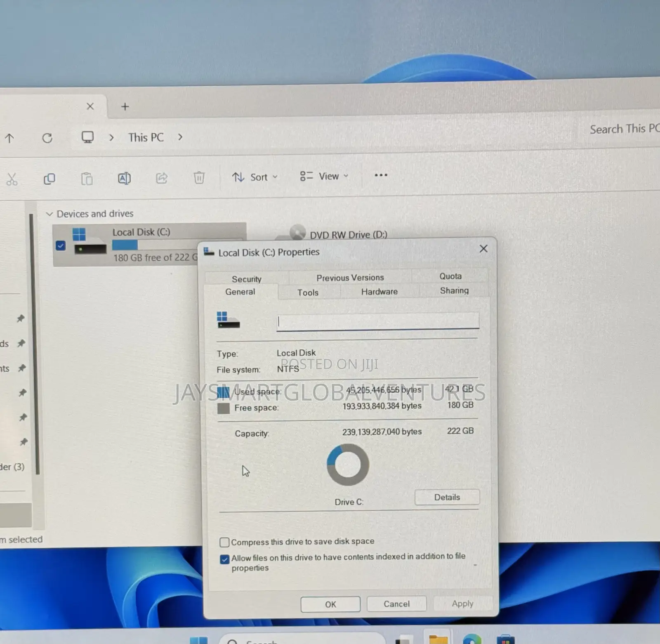Screen dimensions: 660x644
Task: Click the Refresh icon in the address bar
Action: coord(47,138)
